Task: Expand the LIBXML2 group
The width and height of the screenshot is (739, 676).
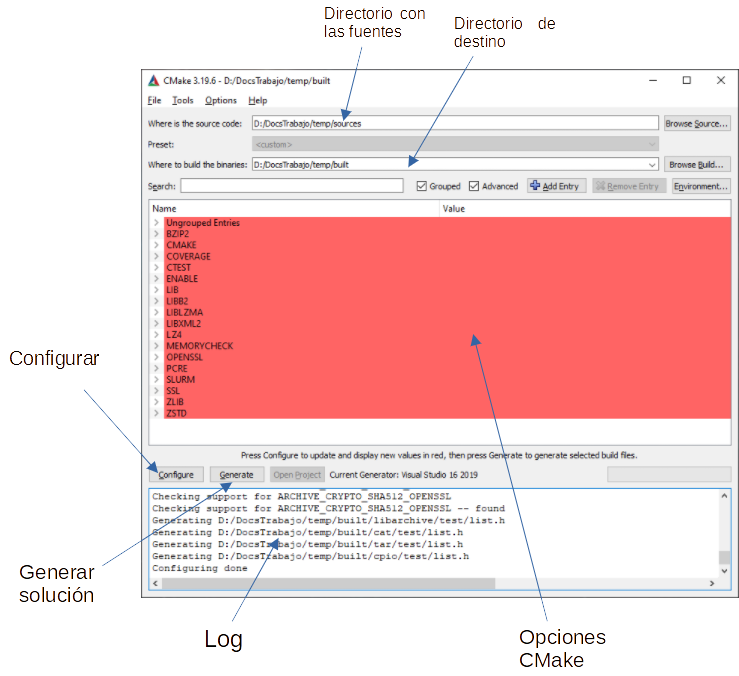Action: pos(156,323)
